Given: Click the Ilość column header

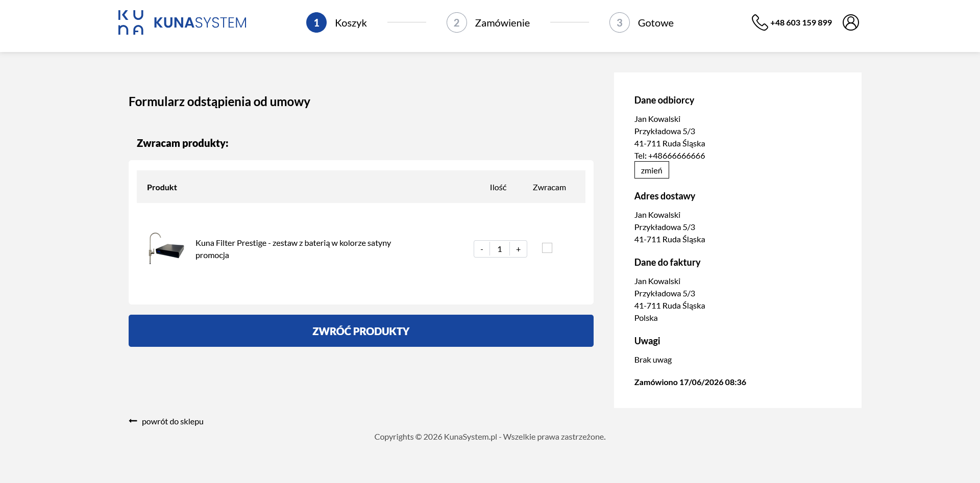Looking at the screenshot, I should point(498,187).
